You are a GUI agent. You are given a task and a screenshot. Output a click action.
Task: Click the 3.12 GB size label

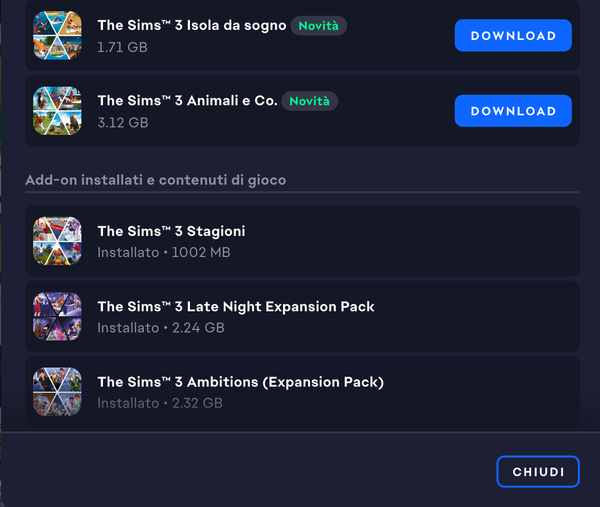point(123,122)
